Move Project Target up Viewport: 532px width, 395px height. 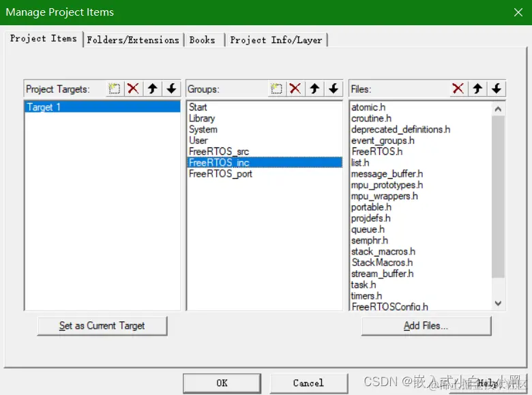click(x=152, y=89)
